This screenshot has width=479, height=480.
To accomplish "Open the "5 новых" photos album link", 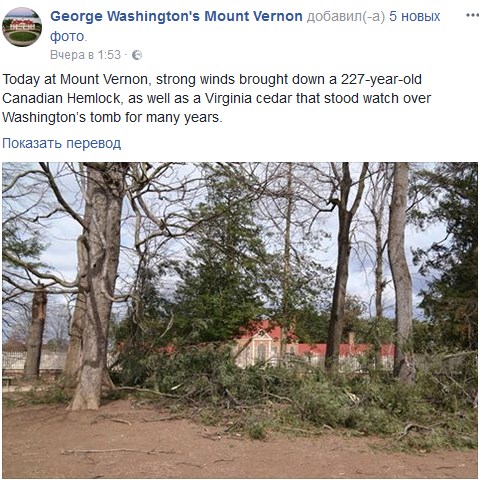I will tap(415, 16).
